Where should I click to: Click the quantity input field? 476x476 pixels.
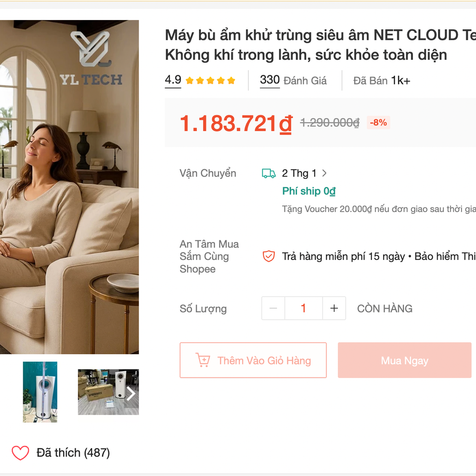tap(304, 308)
